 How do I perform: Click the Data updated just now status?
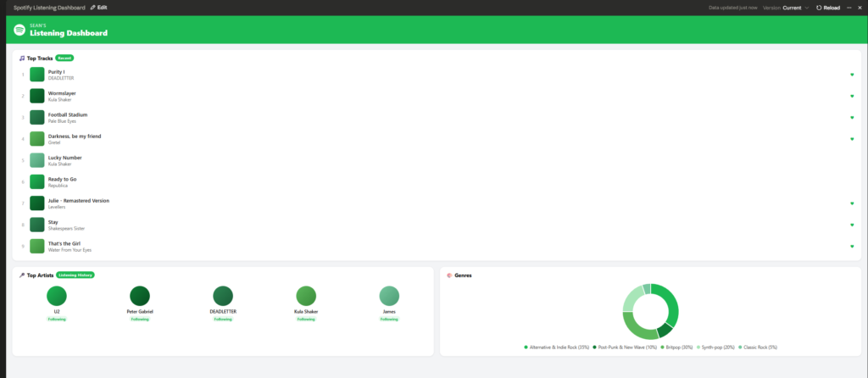coord(733,8)
